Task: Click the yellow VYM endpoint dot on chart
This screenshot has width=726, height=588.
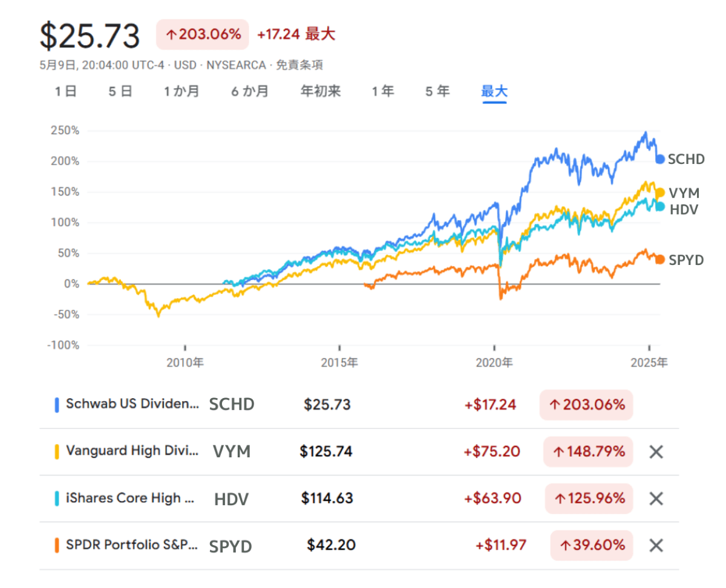Action: pyautogui.click(x=660, y=193)
